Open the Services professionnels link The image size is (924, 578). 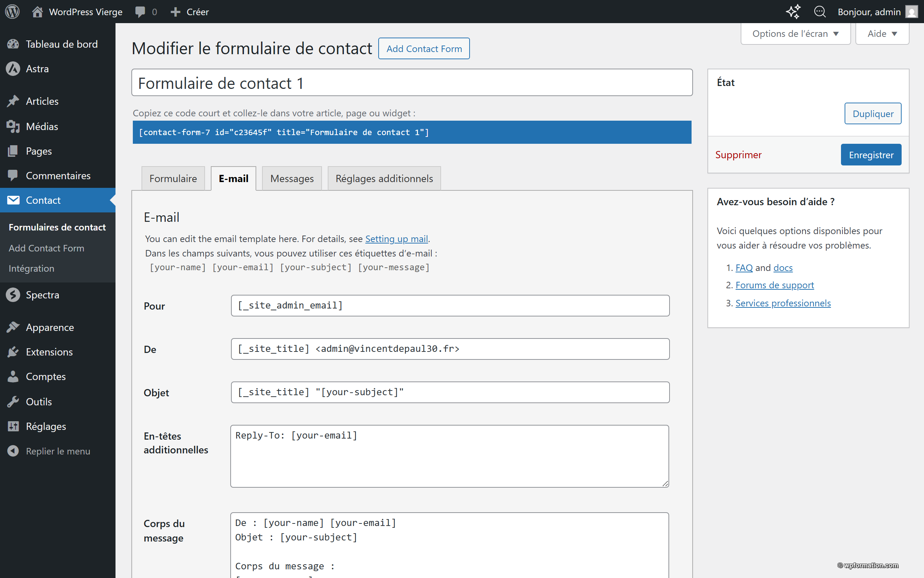(783, 303)
